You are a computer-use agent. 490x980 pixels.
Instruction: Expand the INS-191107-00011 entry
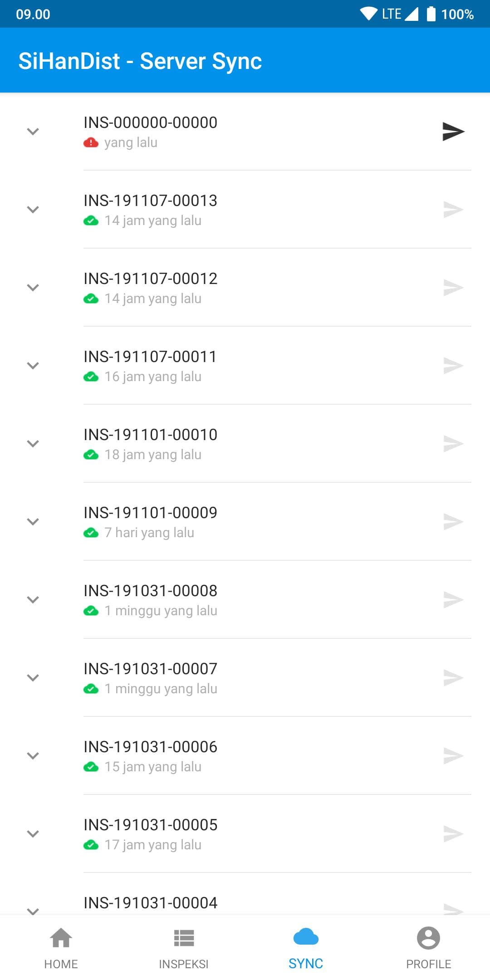coord(33,366)
